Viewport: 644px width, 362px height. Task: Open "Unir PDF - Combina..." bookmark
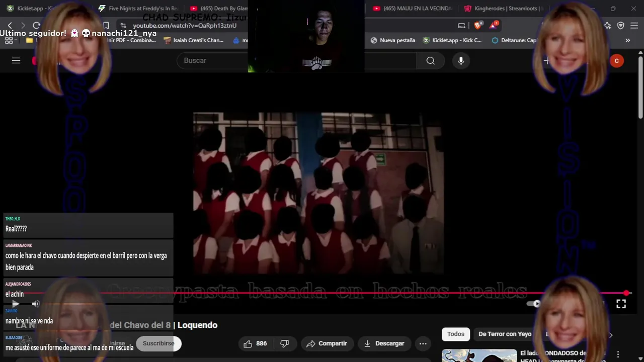coord(131,40)
